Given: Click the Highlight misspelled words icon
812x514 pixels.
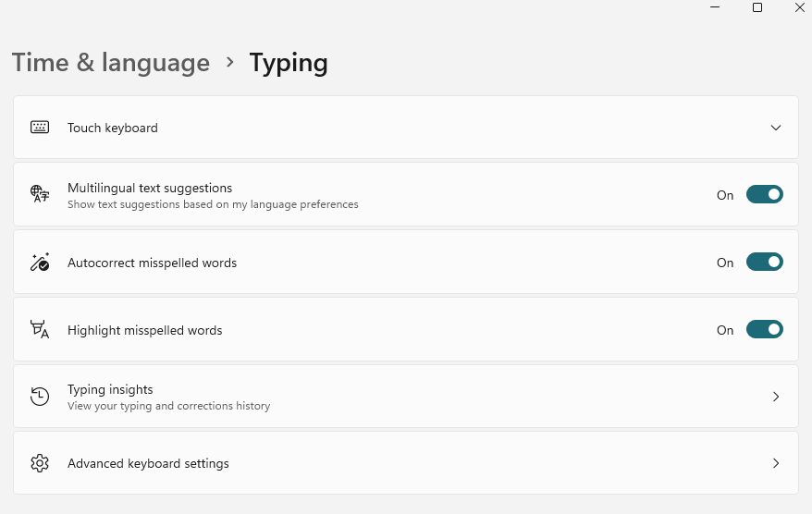Looking at the screenshot, I should (x=40, y=329).
